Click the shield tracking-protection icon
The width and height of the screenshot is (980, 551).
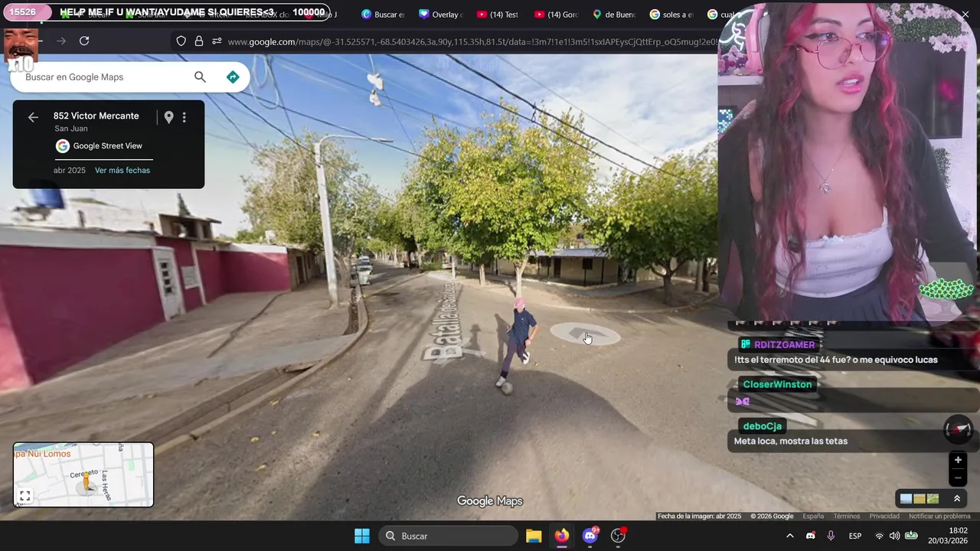[181, 41]
